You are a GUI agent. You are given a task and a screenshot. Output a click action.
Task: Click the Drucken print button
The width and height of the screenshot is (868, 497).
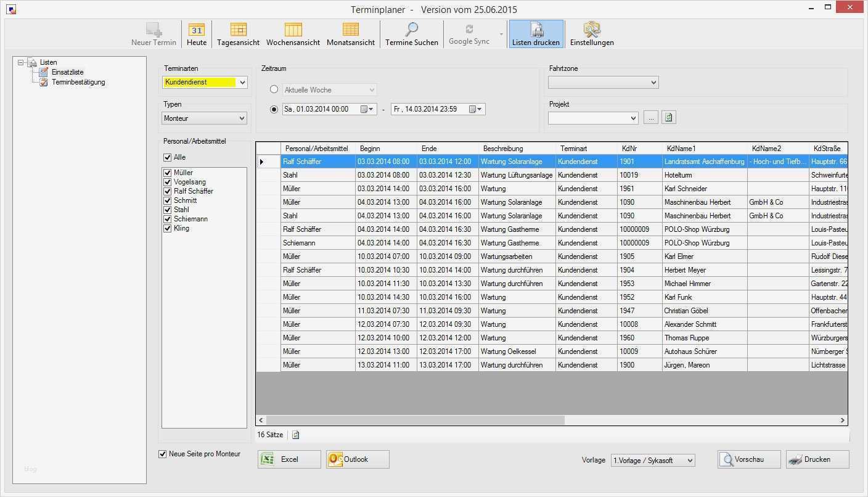pyautogui.click(x=817, y=459)
